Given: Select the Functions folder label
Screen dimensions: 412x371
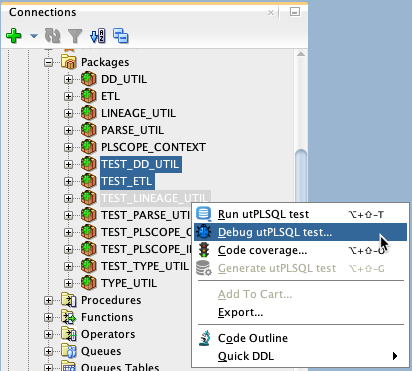Looking at the screenshot, I should (x=107, y=317).
